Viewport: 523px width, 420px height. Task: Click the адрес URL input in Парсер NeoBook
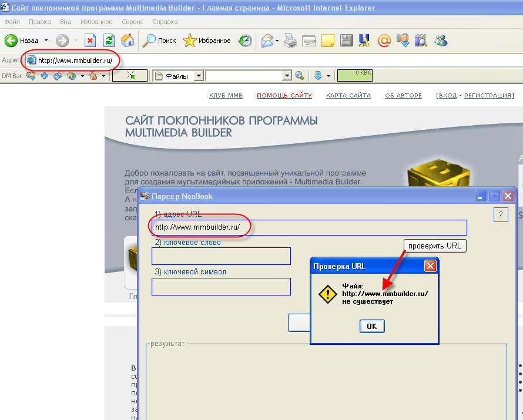pos(309,227)
